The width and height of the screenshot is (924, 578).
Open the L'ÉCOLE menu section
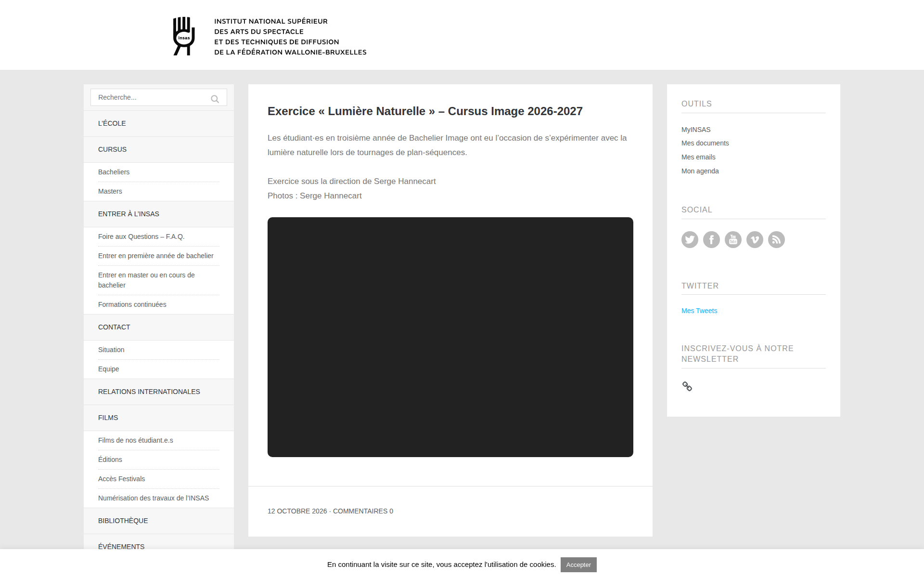[x=159, y=123]
